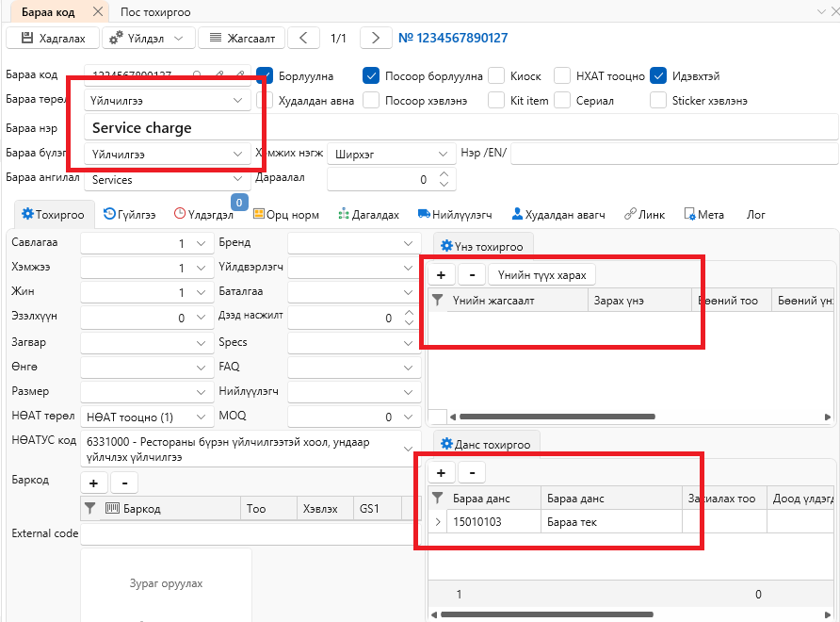
Task: Switch to the Нийлүүлэгч truck tab
Action: pos(454,215)
